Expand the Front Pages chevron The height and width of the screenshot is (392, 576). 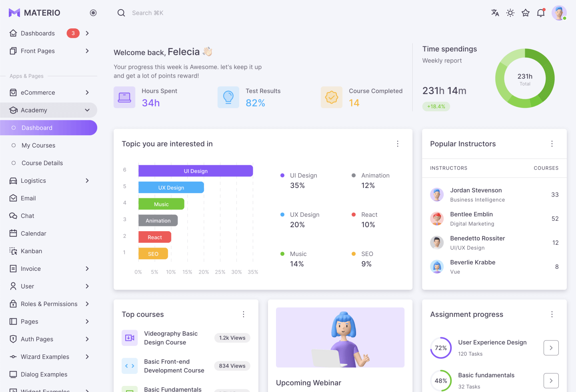click(x=87, y=51)
